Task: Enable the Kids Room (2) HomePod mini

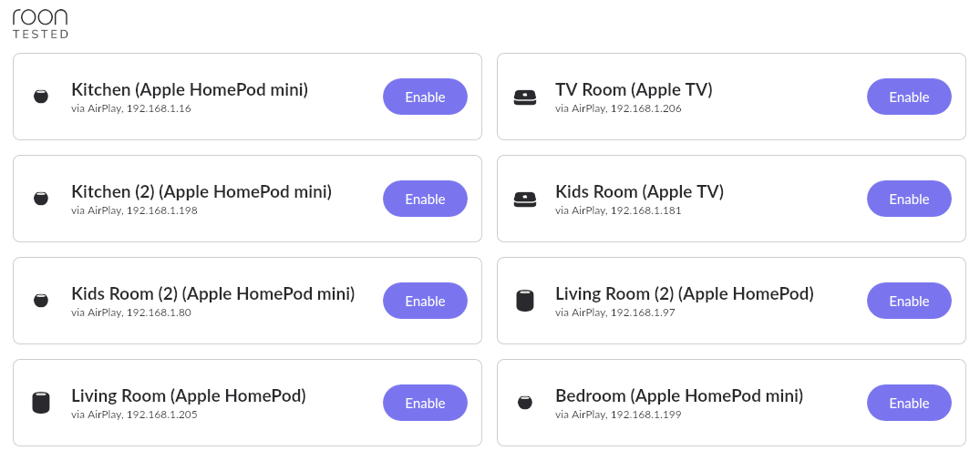Action: click(x=425, y=301)
